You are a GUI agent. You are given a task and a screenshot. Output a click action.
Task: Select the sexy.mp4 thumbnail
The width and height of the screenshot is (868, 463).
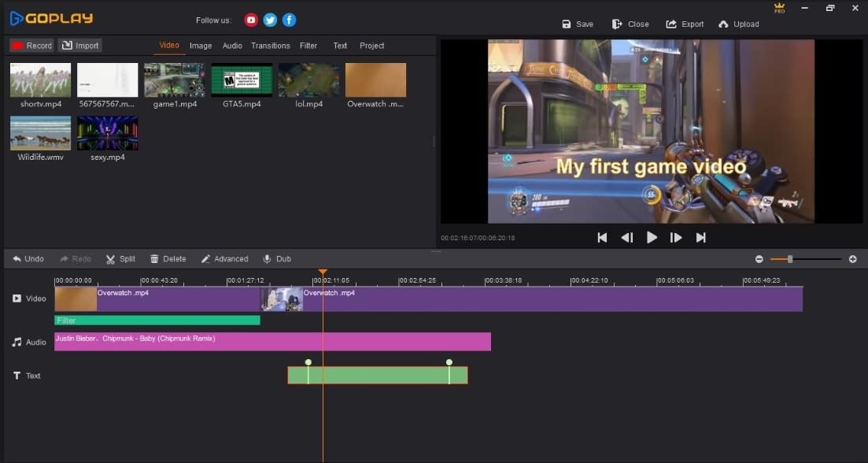coord(107,133)
